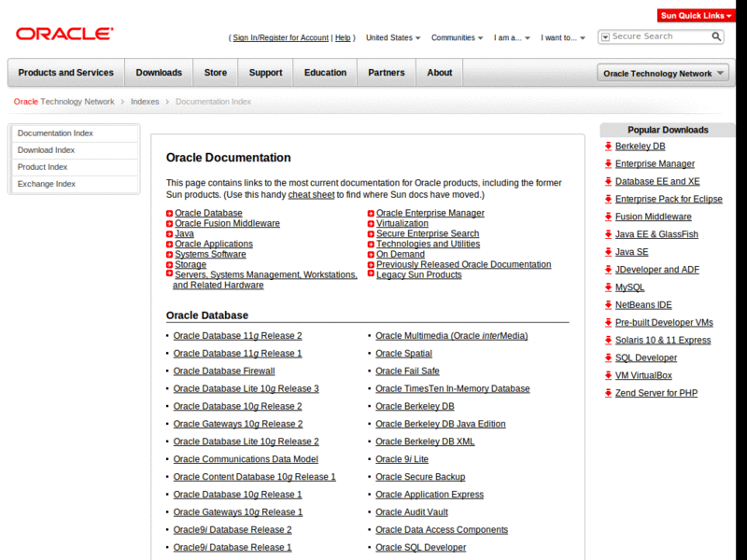Click the red arrow icon beside Secure Enterprise Search

[371, 234]
